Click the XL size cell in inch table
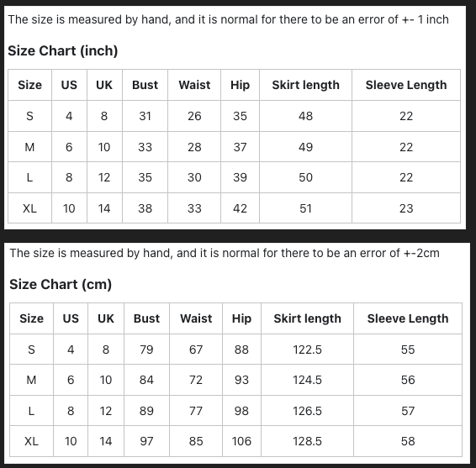 point(29,208)
